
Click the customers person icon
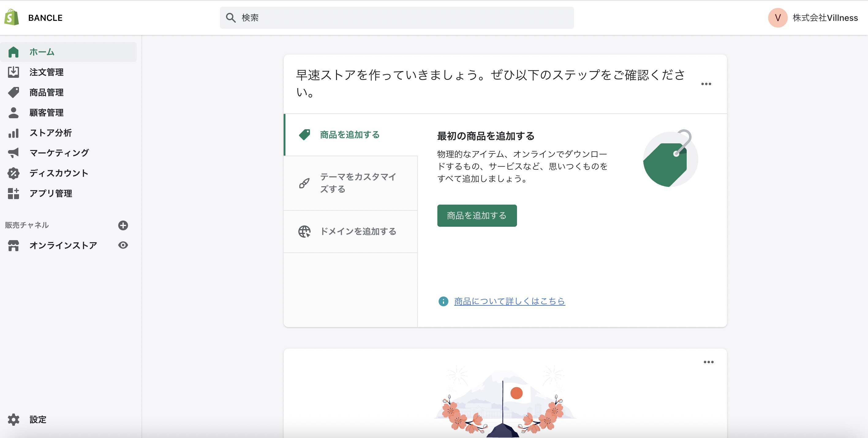[x=13, y=112]
